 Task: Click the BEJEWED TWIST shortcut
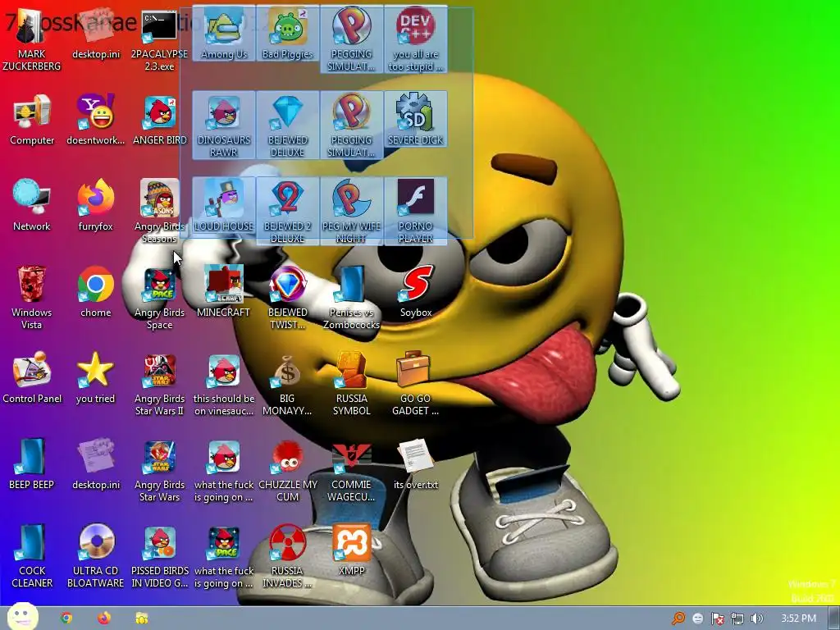pos(288,297)
